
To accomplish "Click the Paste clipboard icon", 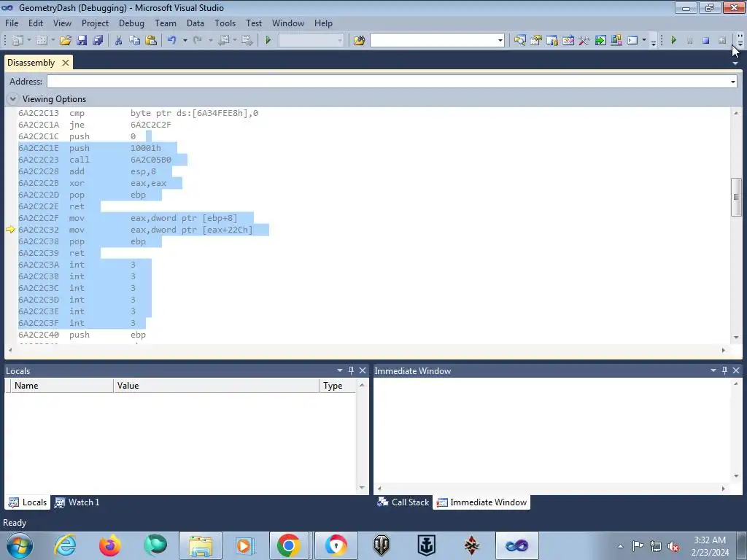I will click(151, 41).
